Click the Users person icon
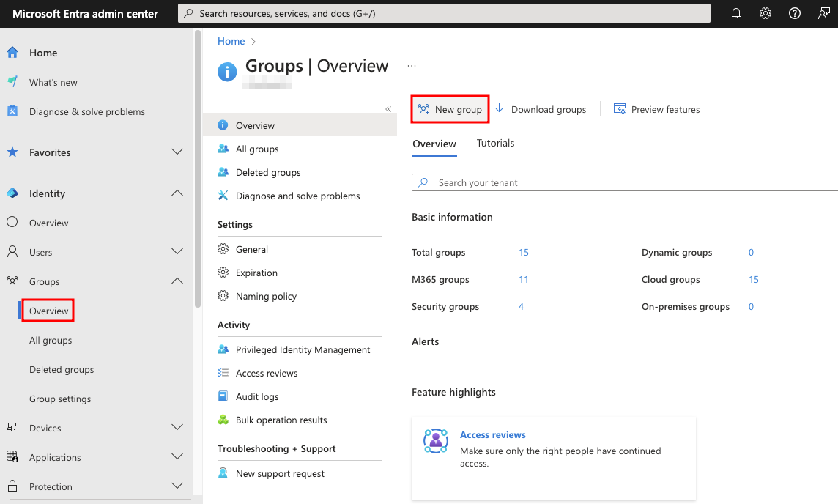This screenshot has width=838, height=504. 12,251
